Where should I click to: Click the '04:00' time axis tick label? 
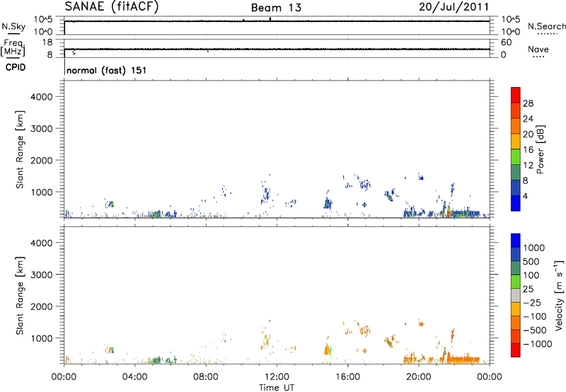tap(134, 377)
